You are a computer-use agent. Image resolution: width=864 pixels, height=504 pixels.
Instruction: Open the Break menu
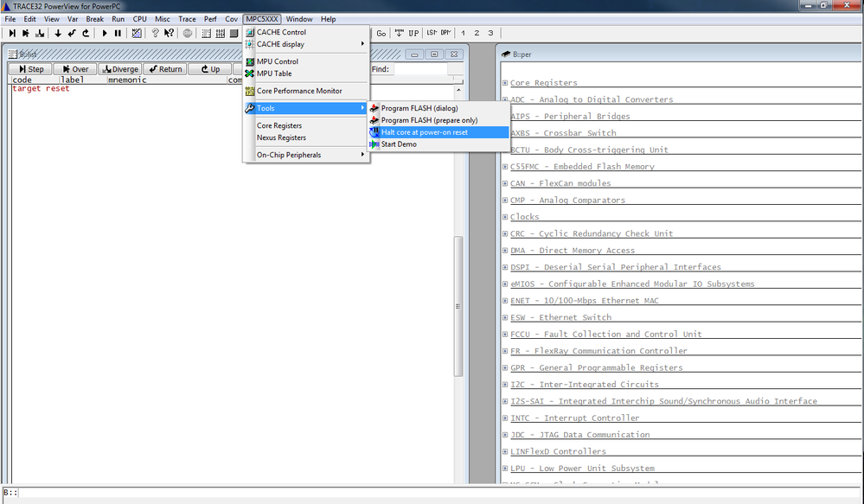coord(95,19)
